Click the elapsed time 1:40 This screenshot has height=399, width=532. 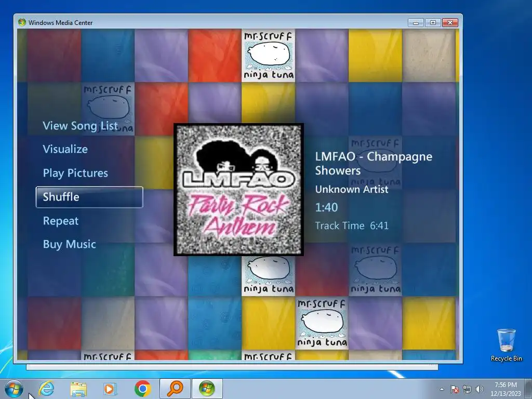[x=326, y=207]
